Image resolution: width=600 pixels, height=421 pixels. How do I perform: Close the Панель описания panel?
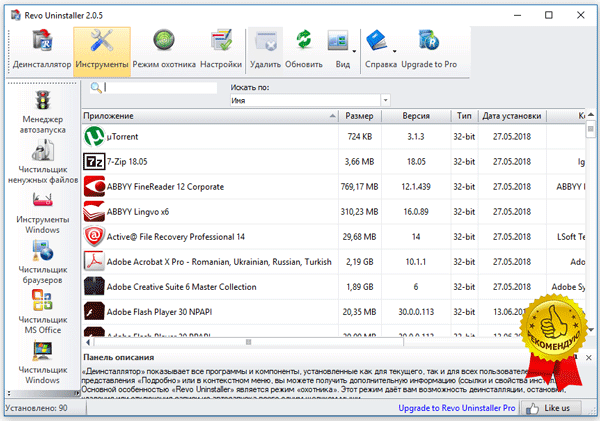589,357
